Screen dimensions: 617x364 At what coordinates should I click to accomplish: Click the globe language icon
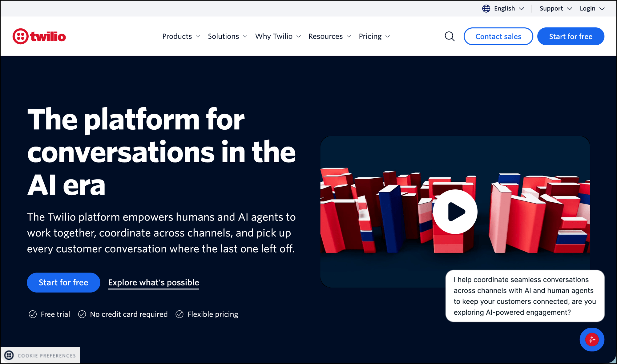pos(486,9)
